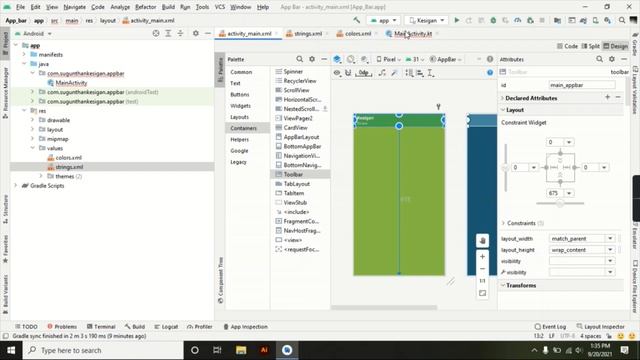Expand the Constraints section
This screenshot has width=640, height=360.
503,223
